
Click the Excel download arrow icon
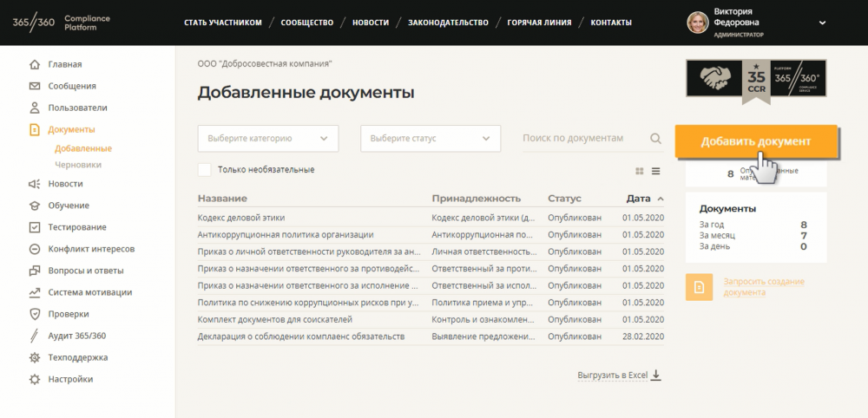(x=656, y=375)
